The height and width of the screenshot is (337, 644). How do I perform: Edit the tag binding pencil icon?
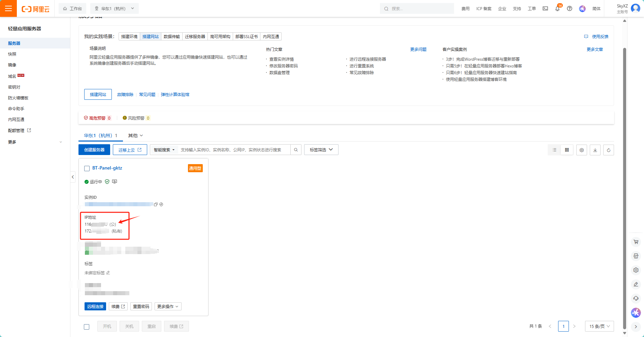tap(108, 273)
